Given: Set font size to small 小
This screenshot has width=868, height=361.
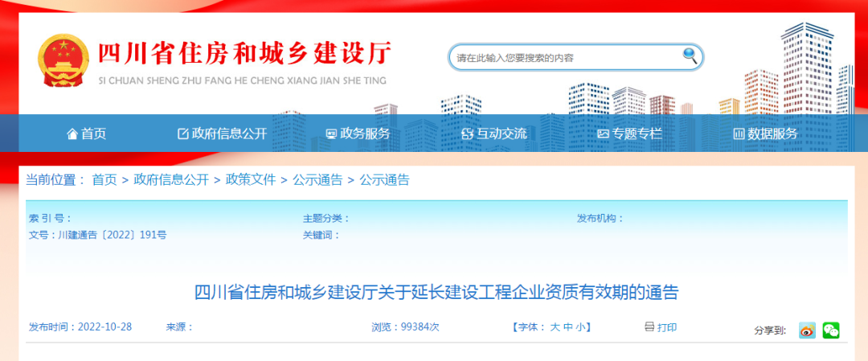Looking at the screenshot, I should tap(580, 327).
